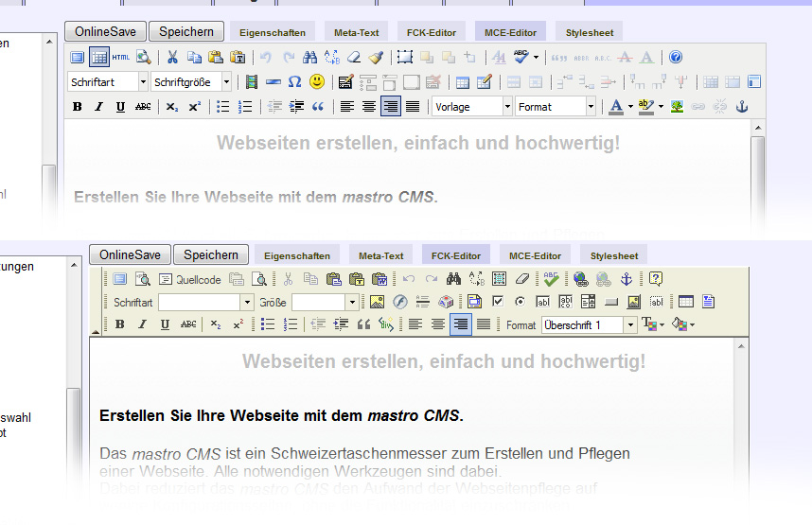Open text color picker in FCK toolbar

point(652,324)
